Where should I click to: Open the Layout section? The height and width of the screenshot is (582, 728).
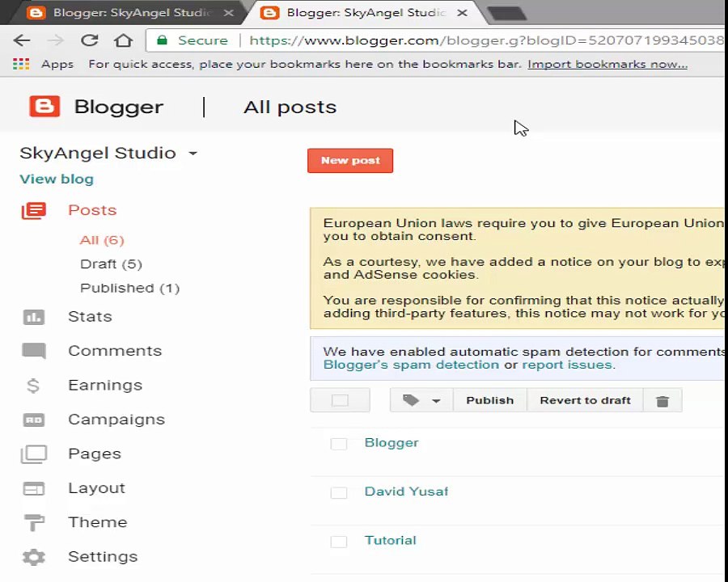click(96, 488)
